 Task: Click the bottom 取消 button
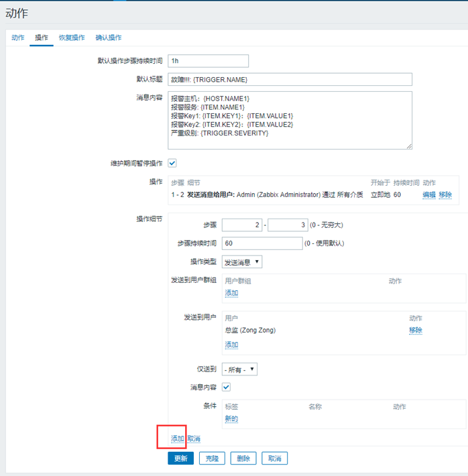coord(274,459)
